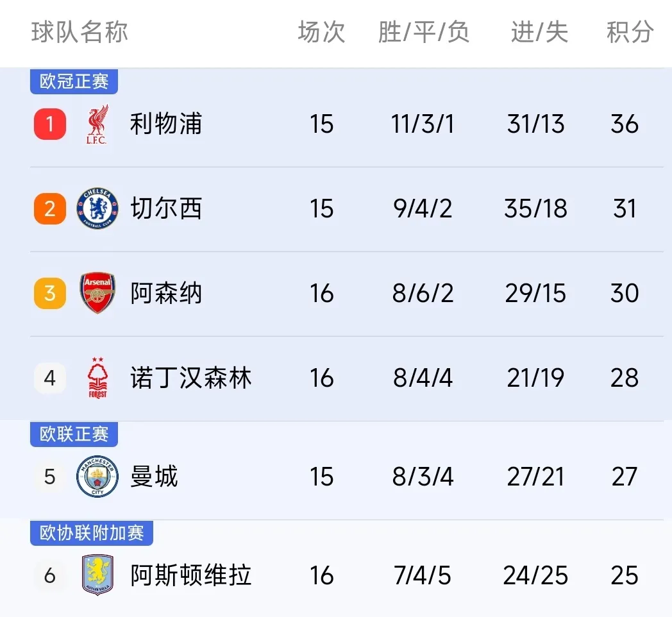Click the red rank 1 badge
The image size is (672, 617).
tap(50, 124)
